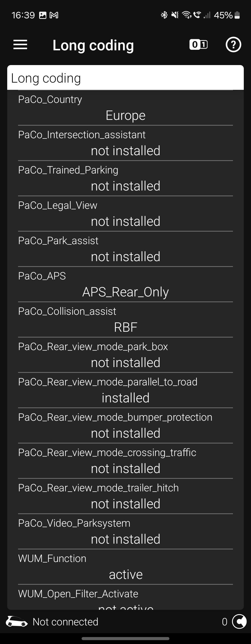
Task: Tap the Gmail notification icon in status bar
Action: click(x=54, y=15)
